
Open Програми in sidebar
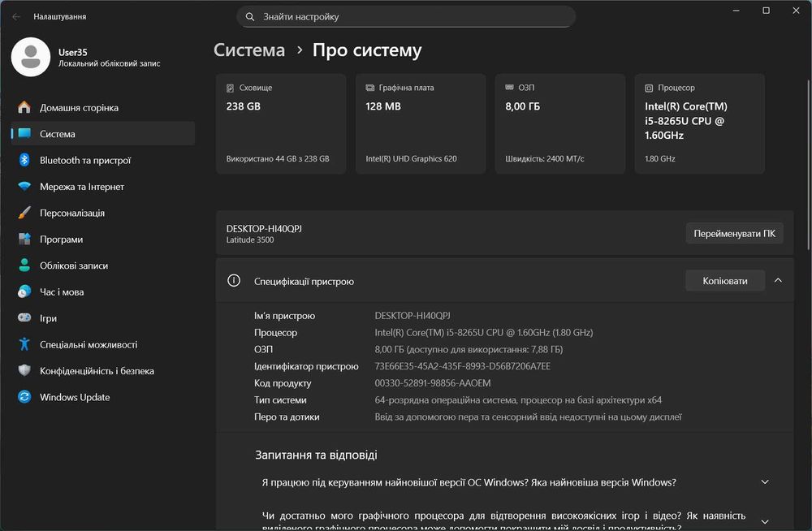tap(102, 240)
